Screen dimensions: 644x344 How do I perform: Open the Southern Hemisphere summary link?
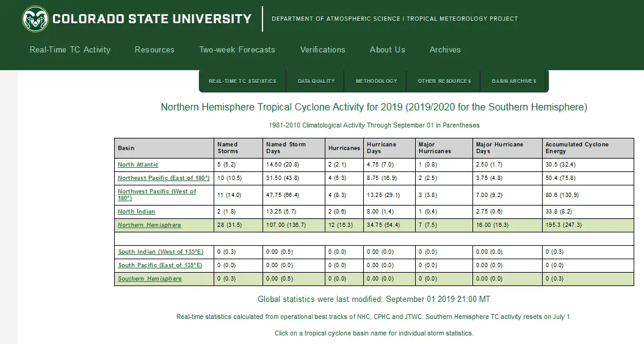[150, 279]
